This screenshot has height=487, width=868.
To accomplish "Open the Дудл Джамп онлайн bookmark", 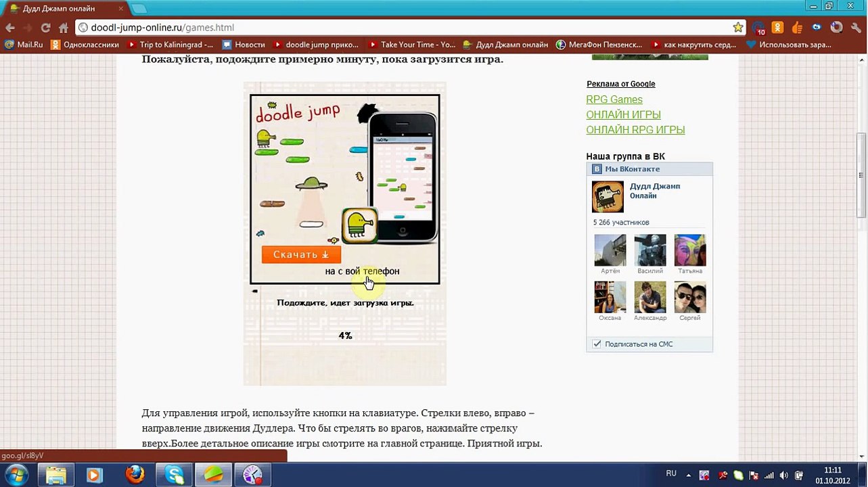I will 505,45.
